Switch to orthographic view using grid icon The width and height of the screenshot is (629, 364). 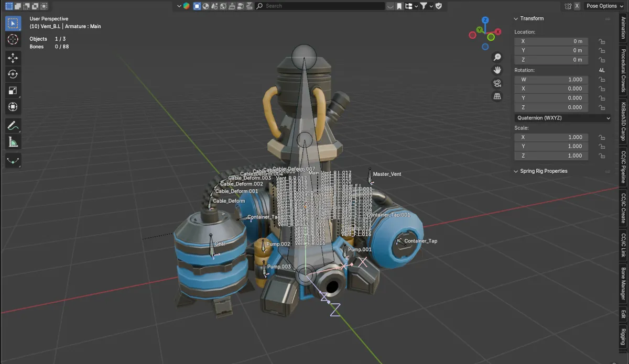[497, 96]
